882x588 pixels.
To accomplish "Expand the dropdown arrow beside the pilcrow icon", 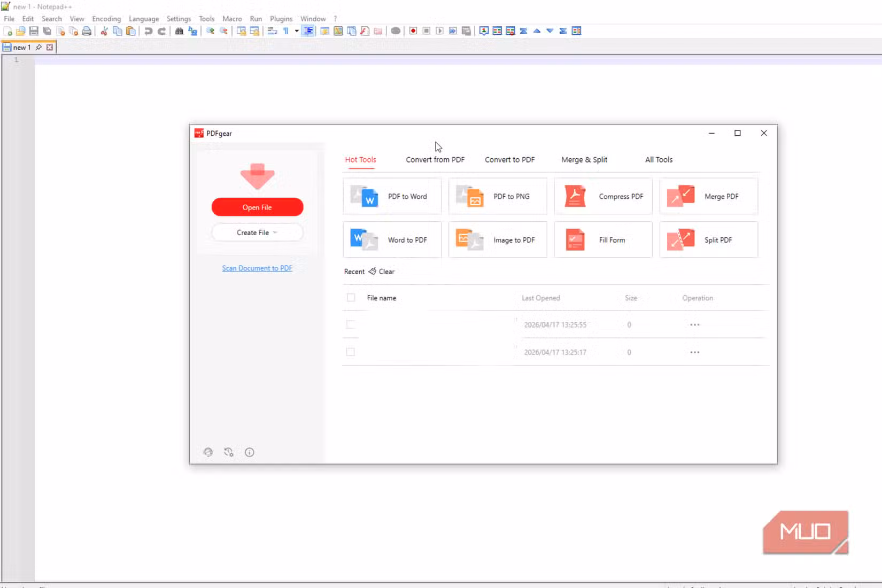I will tap(297, 31).
